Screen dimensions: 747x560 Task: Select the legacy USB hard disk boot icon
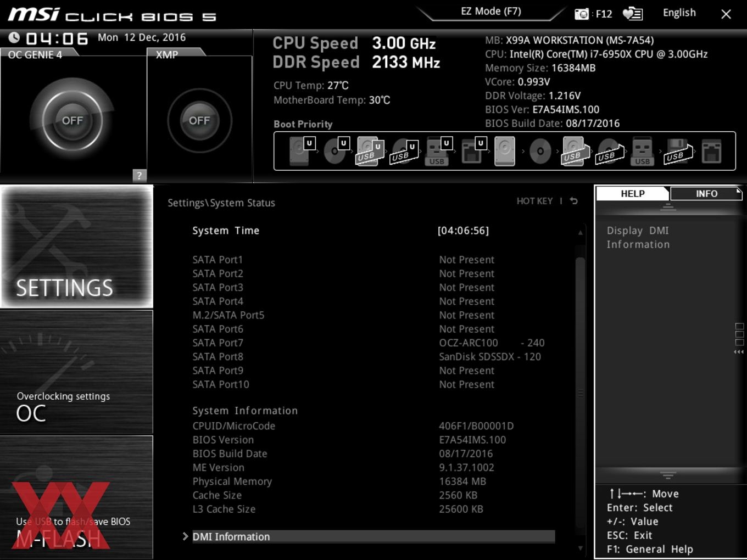(x=575, y=151)
